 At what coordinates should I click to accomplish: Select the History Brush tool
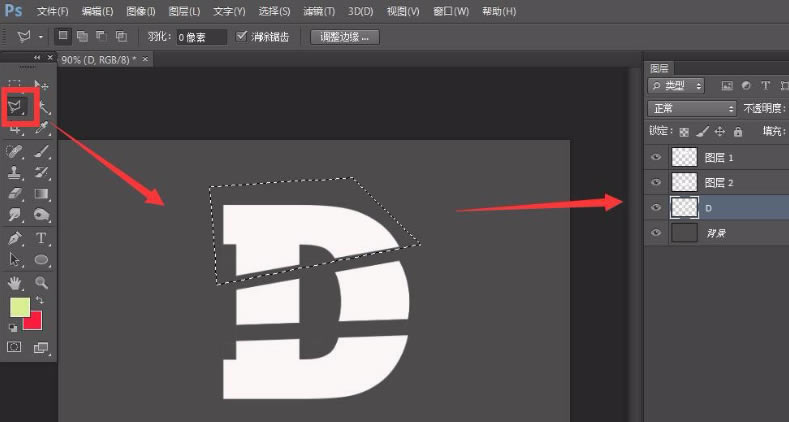[42, 173]
